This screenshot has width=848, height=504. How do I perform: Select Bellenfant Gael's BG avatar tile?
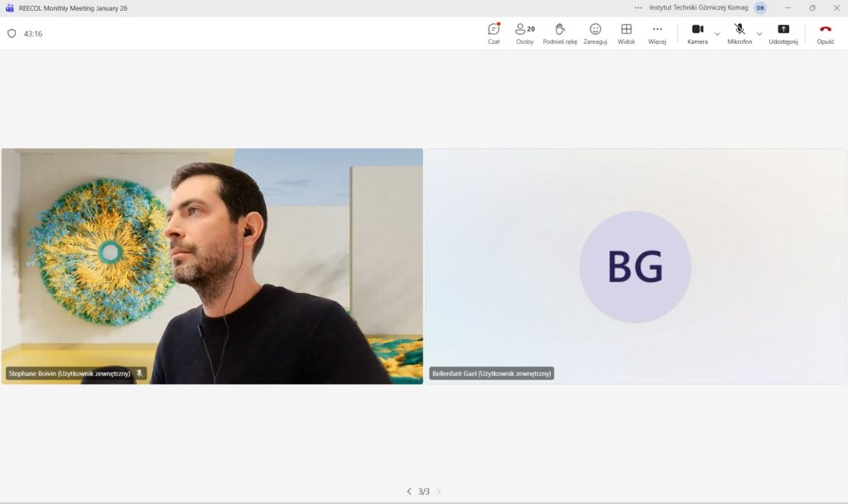tap(635, 266)
